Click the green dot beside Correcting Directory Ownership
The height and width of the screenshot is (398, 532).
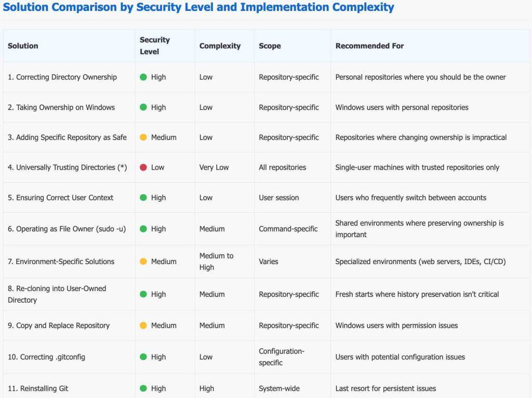click(x=143, y=77)
